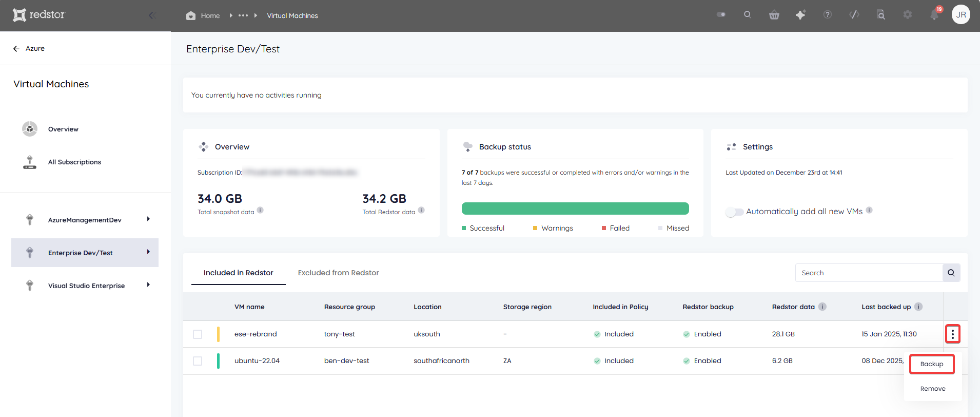Viewport: 980px width, 417px height.
Task: Click the tony-test resource group cell
Action: (x=340, y=334)
